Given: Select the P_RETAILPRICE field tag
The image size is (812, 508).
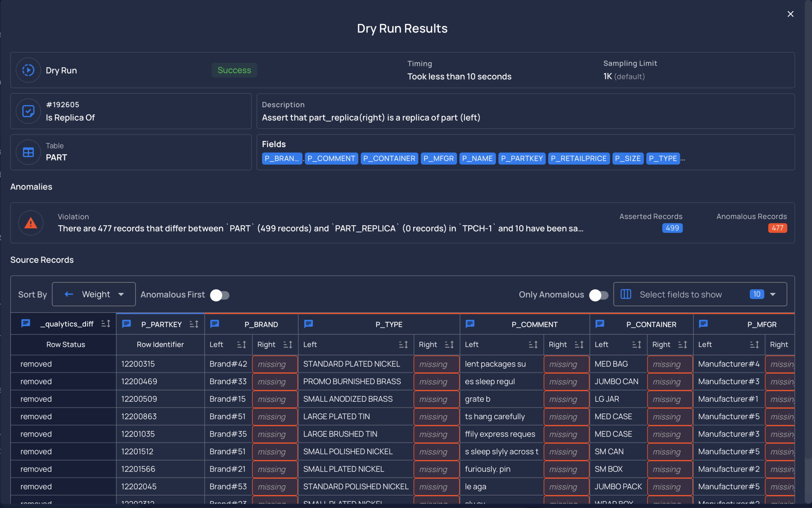Looking at the screenshot, I should pyautogui.click(x=579, y=158).
